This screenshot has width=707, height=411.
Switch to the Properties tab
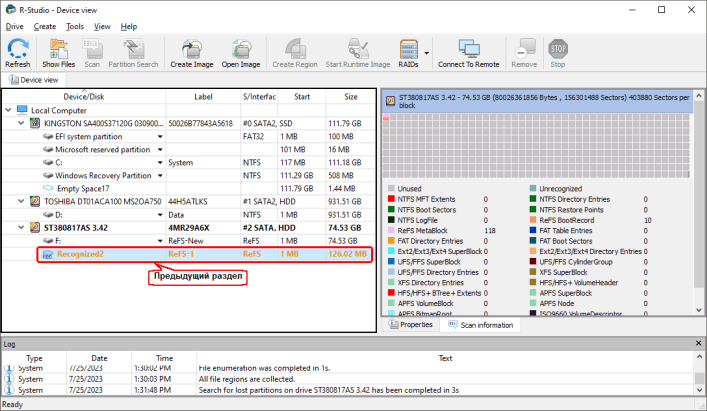(411, 324)
